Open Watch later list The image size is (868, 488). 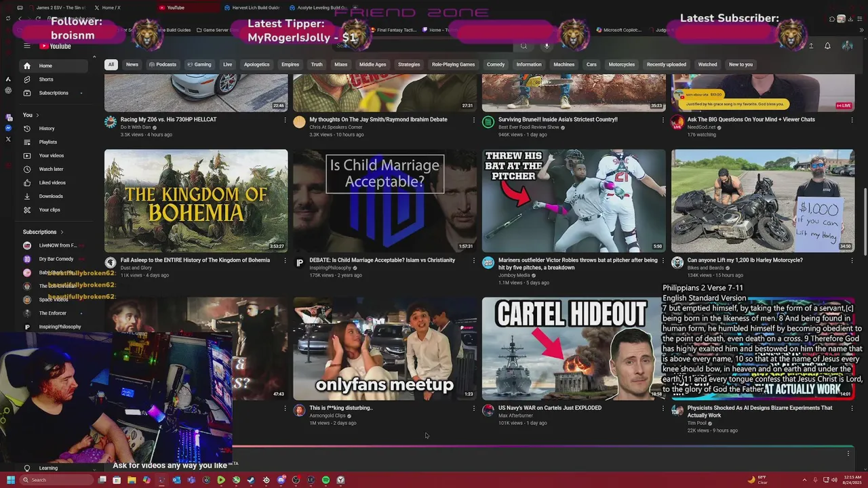click(54, 169)
